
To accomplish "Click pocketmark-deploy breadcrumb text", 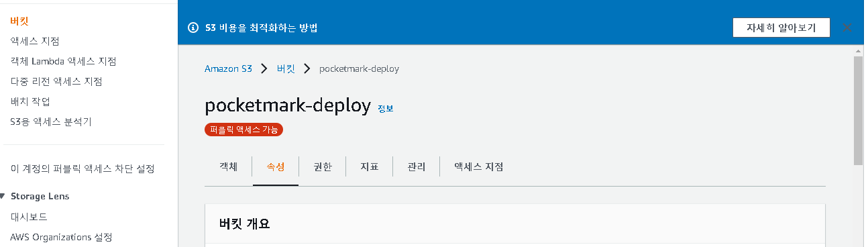I will [x=359, y=68].
